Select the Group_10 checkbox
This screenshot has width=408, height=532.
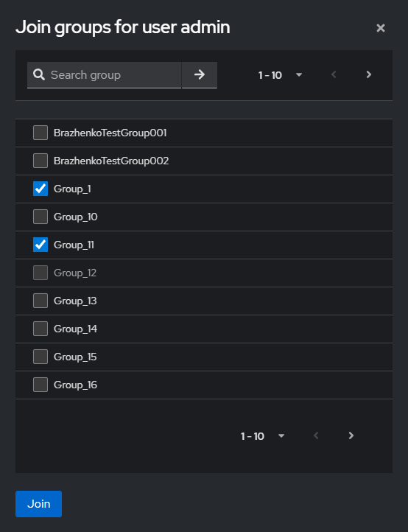point(41,217)
